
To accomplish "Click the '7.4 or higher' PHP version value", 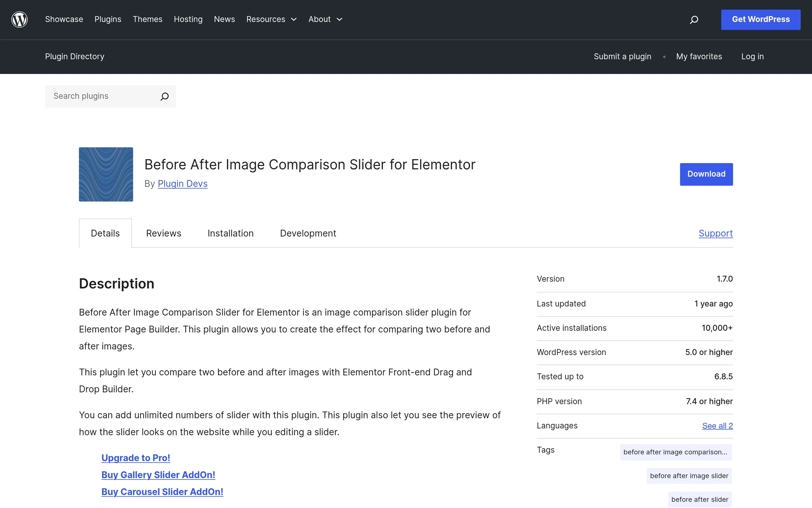I will click(709, 401).
